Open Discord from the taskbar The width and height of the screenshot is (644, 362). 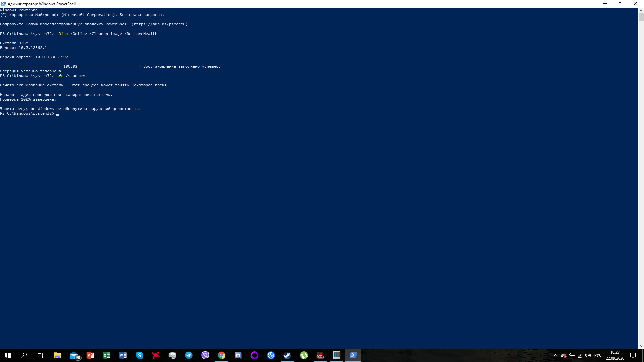click(238, 355)
